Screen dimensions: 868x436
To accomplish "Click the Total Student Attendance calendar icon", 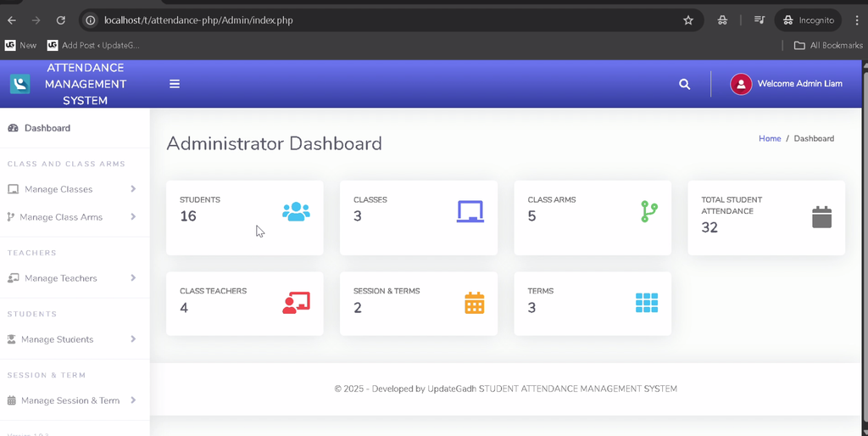I will pos(822,217).
